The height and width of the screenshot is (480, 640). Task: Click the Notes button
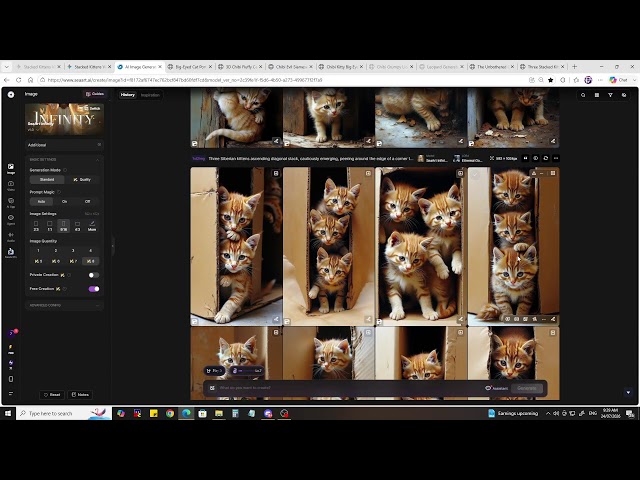coord(80,395)
